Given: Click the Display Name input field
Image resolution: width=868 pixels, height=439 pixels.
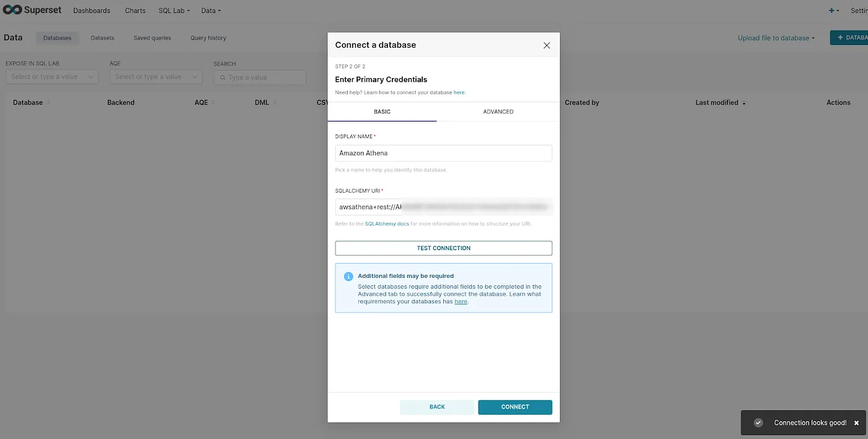Looking at the screenshot, I should pyautogui.click(x=443, y=153).
